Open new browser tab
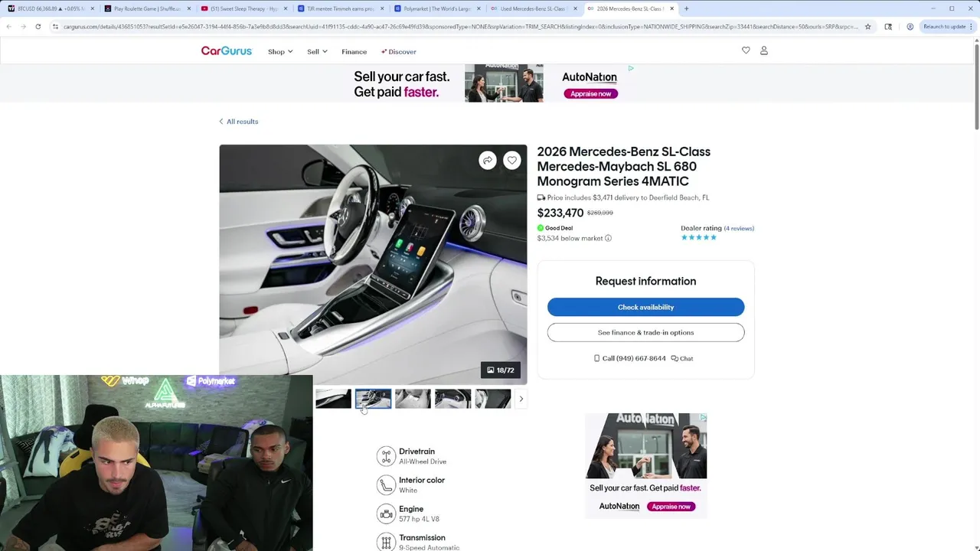The height and width of the screenshot is (551, 980). (686, 8)
